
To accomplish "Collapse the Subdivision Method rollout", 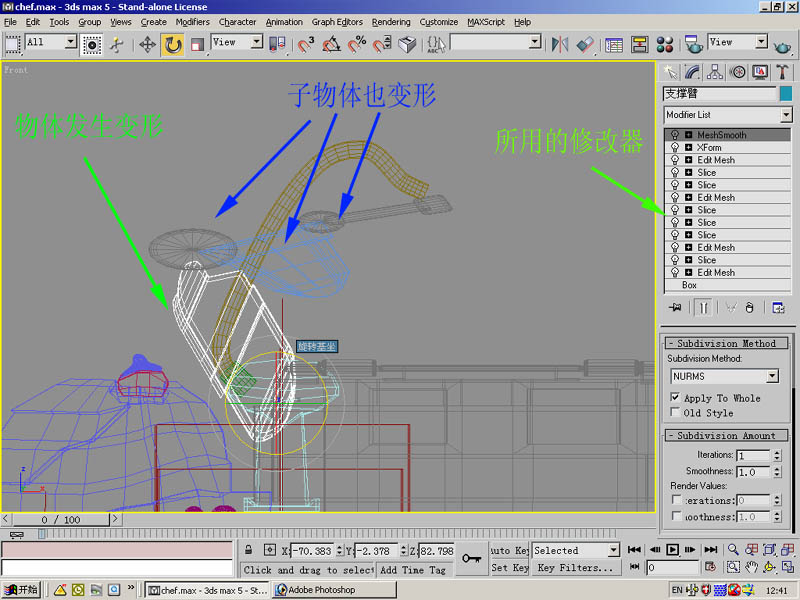I will click(x=727, y=343).
